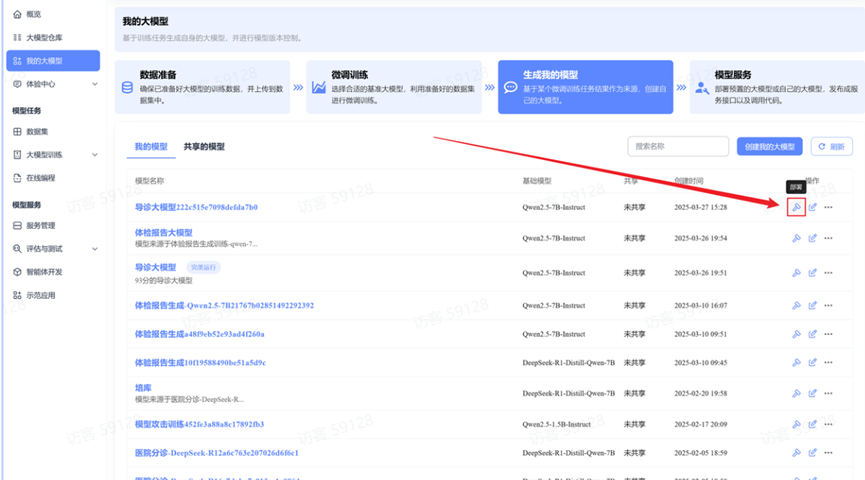Open more options for row dated 2025-03-26 19:51
865x480 pixels.
pyautogui.click(x=829, y=273)
